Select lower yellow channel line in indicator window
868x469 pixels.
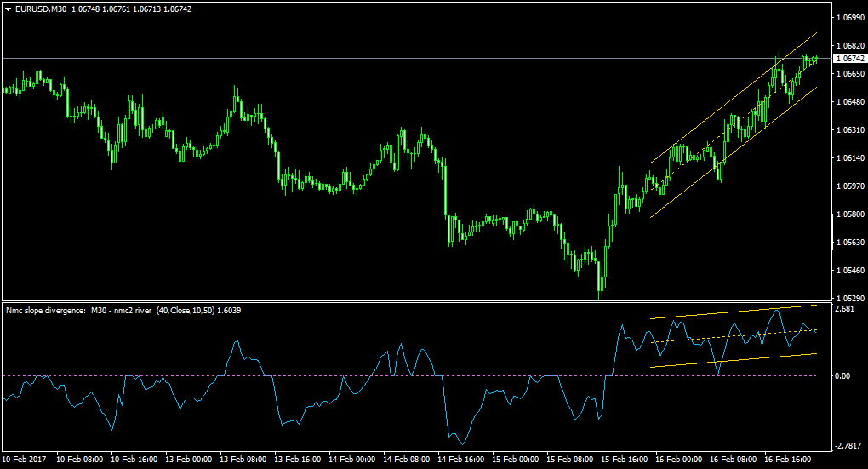[734, 360]
